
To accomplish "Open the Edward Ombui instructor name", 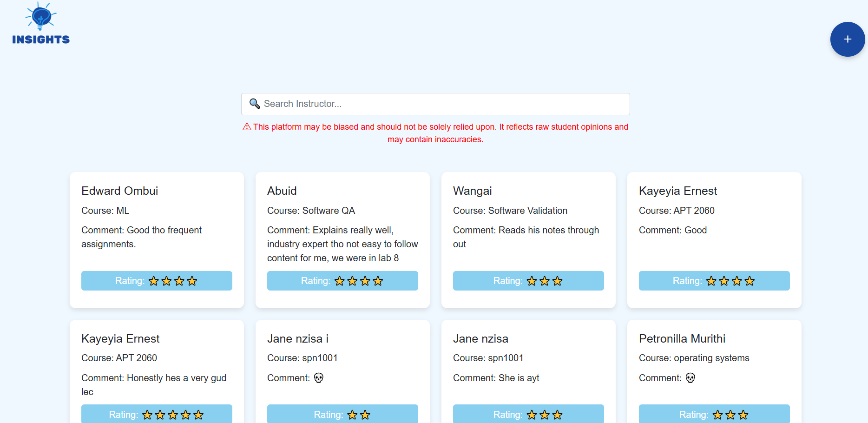I will [119, 191].
